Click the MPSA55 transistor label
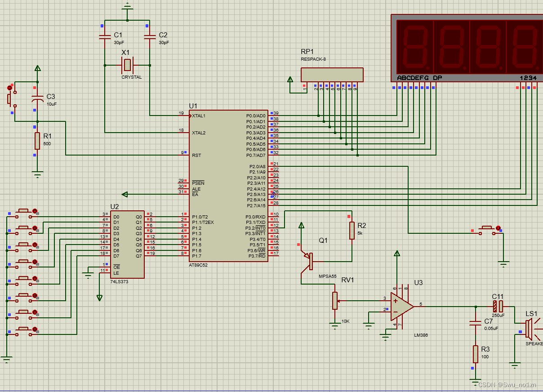Screen dimensions: 543x392 (x=328, y=276)
